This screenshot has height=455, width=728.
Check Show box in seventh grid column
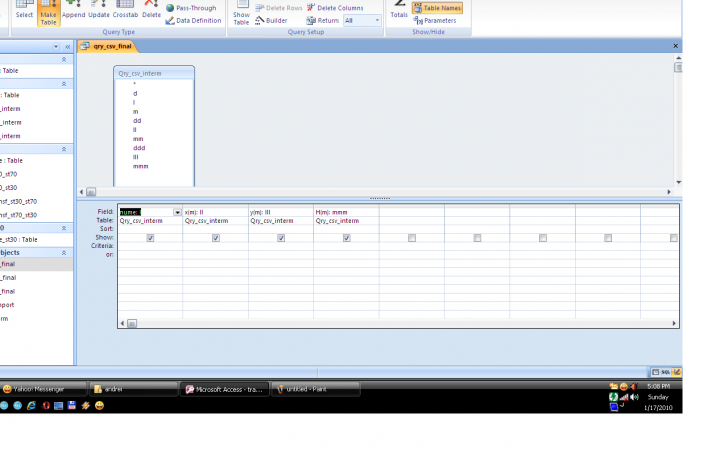(x=543, y=238)
